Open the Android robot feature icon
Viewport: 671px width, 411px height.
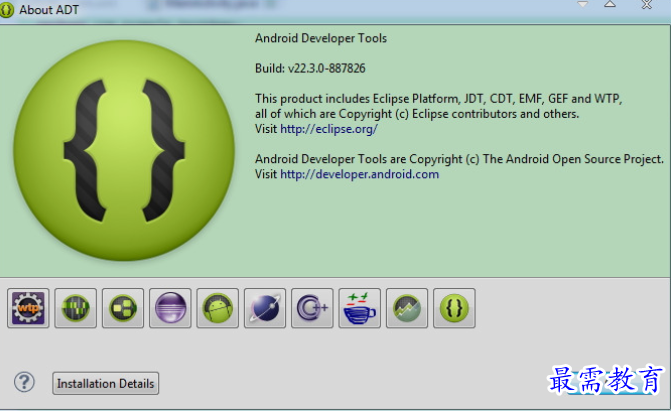(x=217, y=308)
